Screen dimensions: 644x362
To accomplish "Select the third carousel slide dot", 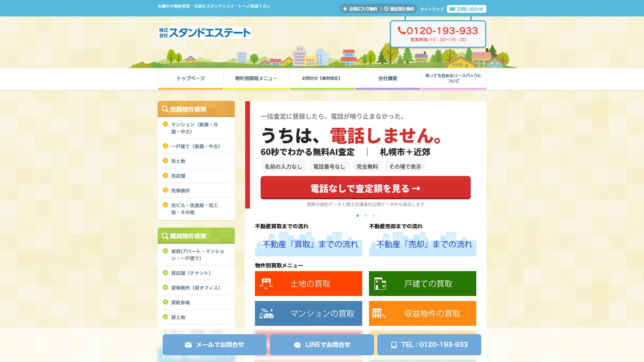I will (x=374, y=216).
